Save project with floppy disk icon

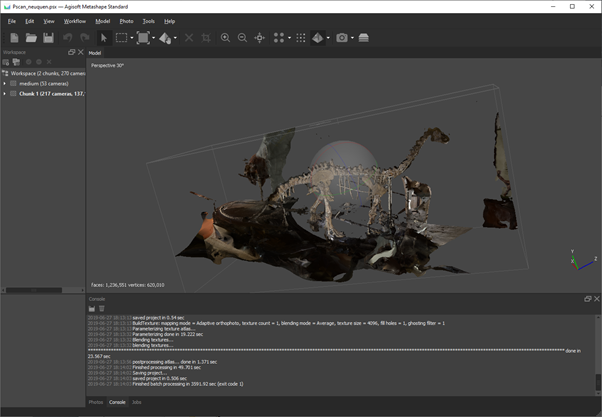[48, 38]
